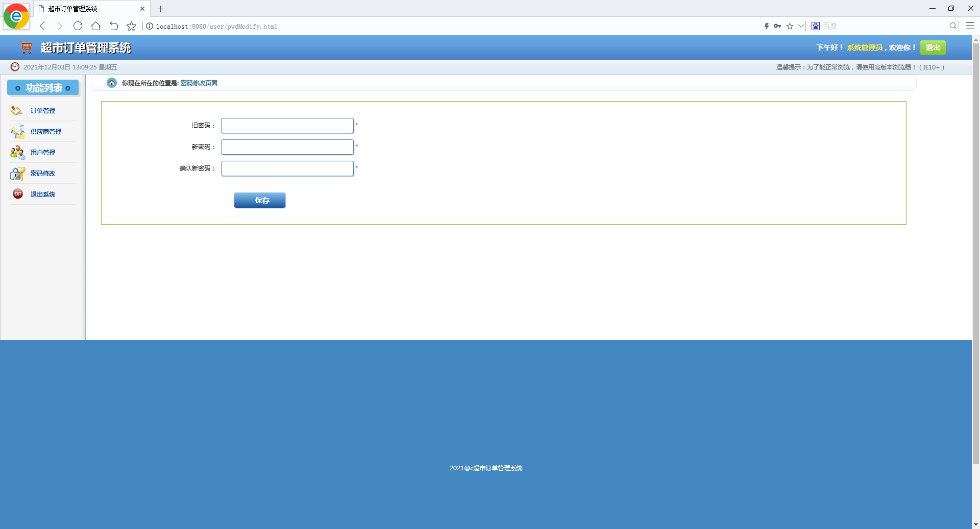The width and height of the screenshot is (980, 529).
Task: Click the 退出系统 EXIT icon
Action: click(x=17, y=194)
